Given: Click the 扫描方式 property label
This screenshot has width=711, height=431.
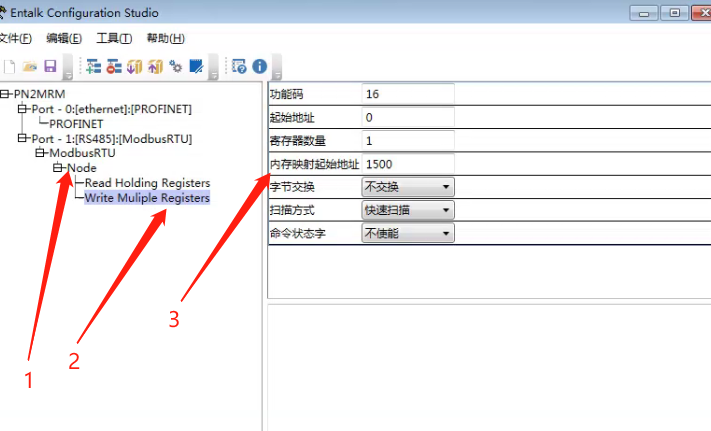Looking at the screenshot, I should pyautogui.click(x=292, y=210).
